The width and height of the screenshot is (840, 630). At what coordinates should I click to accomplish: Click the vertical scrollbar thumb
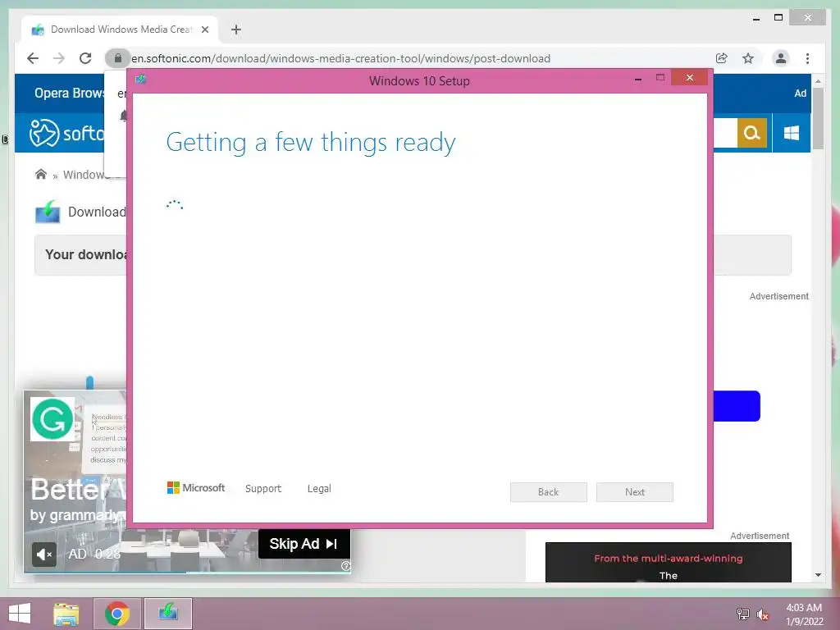(818, 118)
